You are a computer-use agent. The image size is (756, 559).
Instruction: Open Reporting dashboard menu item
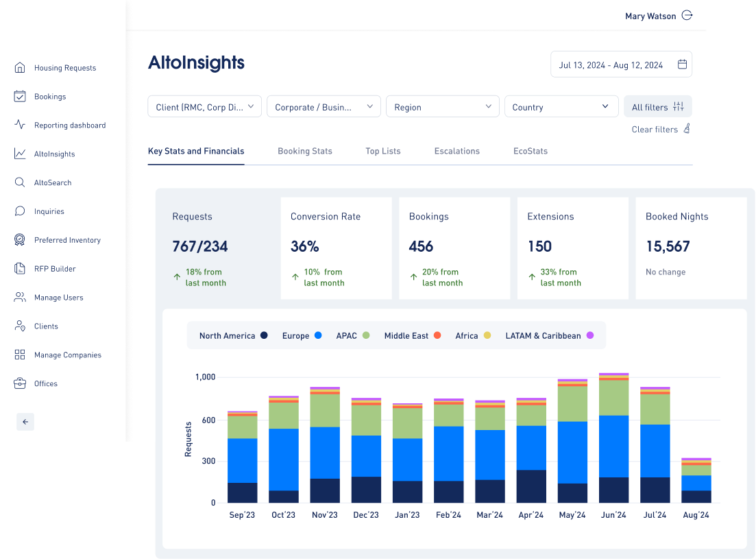pos(70,126)
